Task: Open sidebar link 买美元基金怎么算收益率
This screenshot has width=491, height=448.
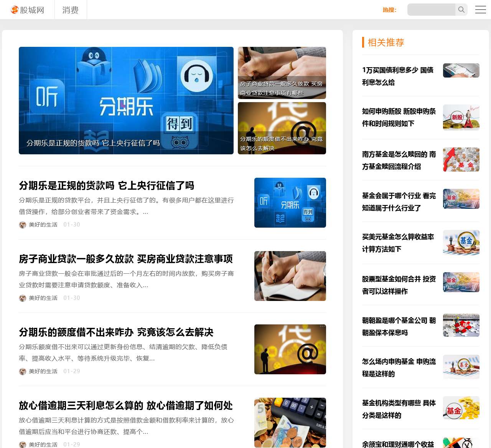Action: (398, 243)
